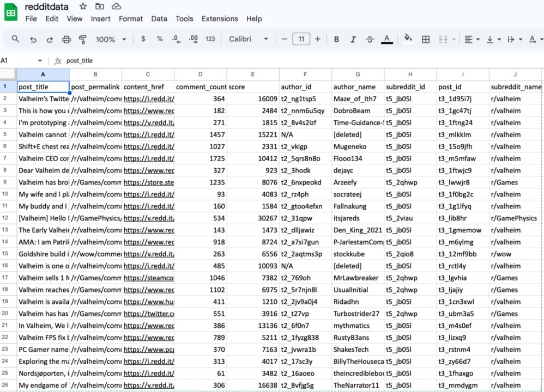Open the store.ste link in row 9

click(x=149, y=182)
